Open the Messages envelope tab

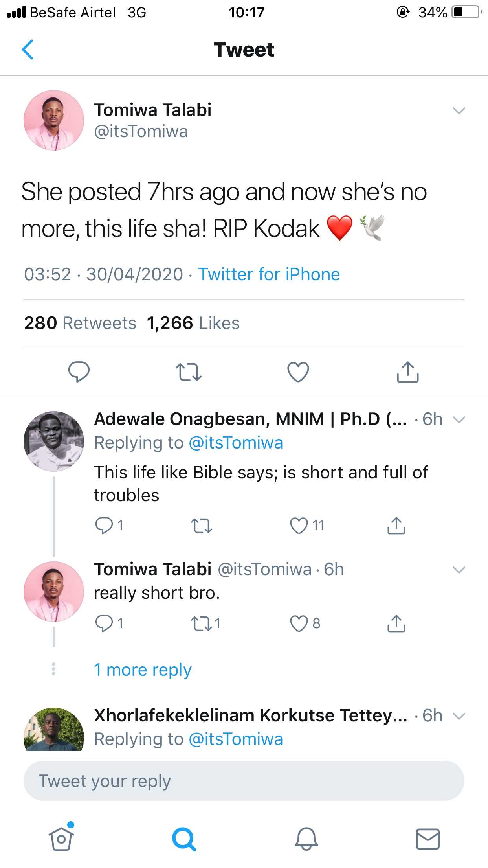(427, 839)
